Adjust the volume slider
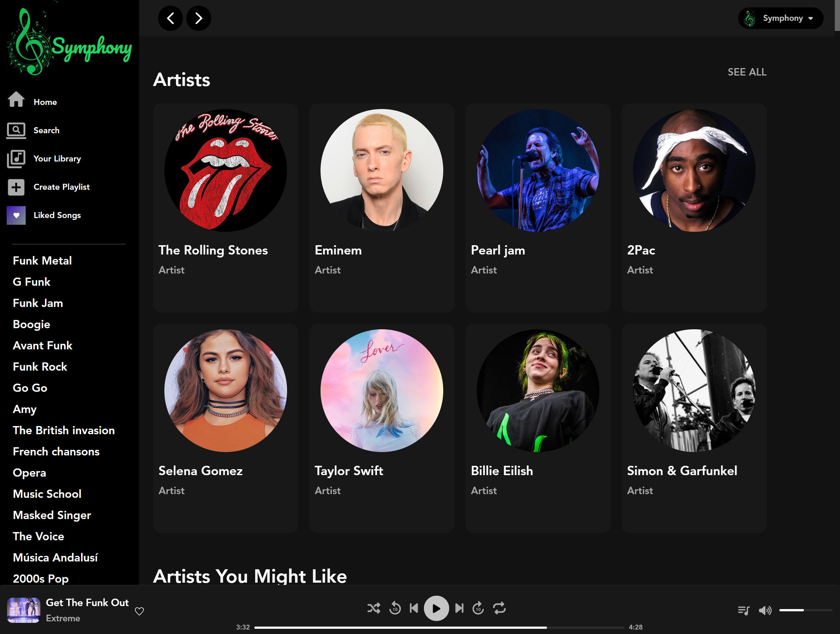This screenshot has width=840, height=634. (x=804, y=610)
